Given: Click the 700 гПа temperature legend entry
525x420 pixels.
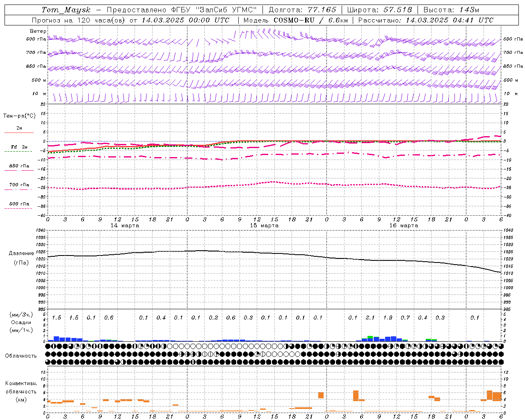Looking at the screenshot, I should pos(19,185).
